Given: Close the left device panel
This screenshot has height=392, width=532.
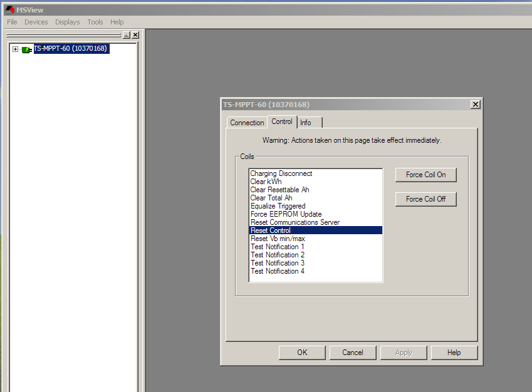Looking at the screenshot, I should pos(135,35).
